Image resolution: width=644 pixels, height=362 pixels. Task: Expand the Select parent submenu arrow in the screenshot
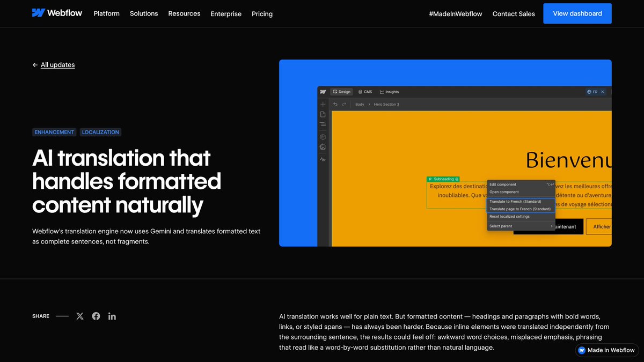point(552,226)
